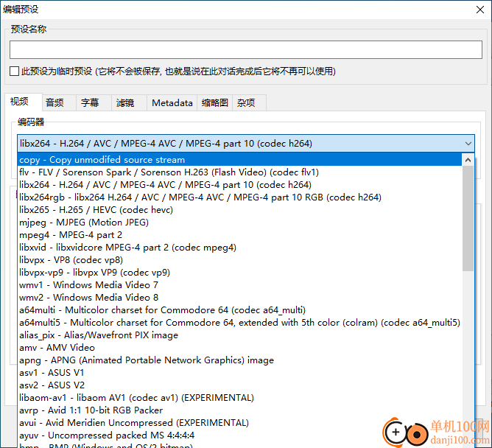Select libvpx - VP8 encoder
The width and height of the screenshot is (492, 448).
(239, 260)
